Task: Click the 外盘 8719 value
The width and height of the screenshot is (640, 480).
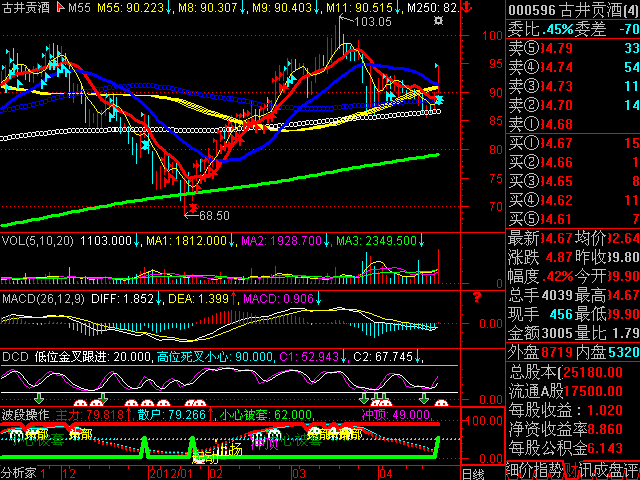Action: (x=559, y=352)
